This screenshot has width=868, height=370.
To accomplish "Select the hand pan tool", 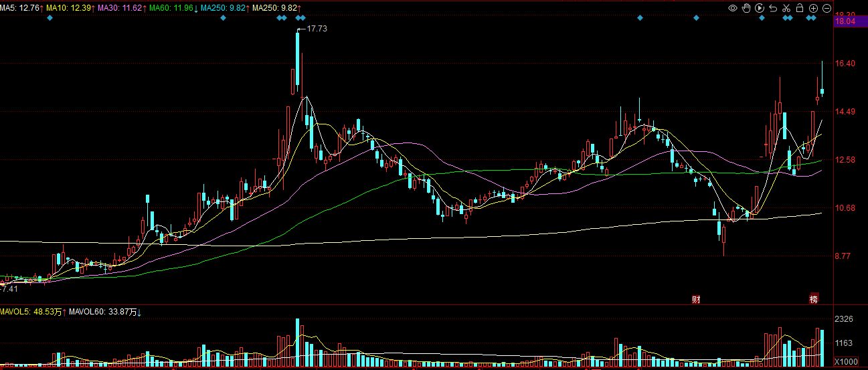I will point(746,8).
